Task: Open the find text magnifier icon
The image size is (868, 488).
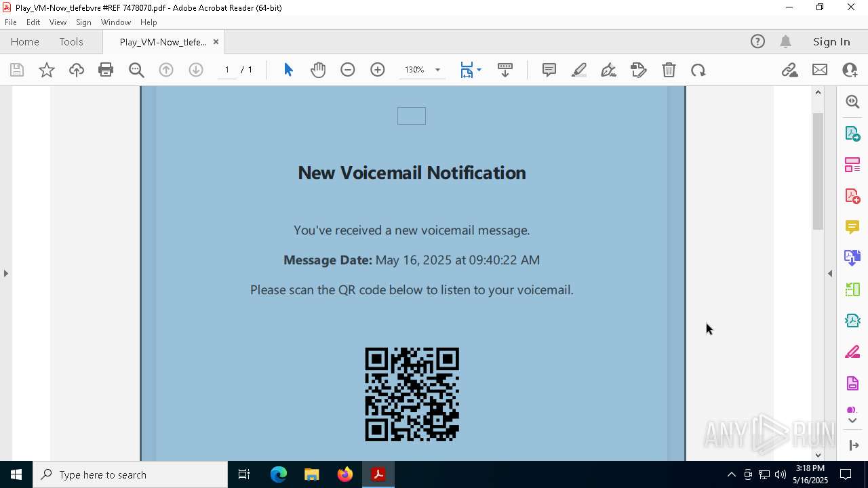Action: click(136, 70)
